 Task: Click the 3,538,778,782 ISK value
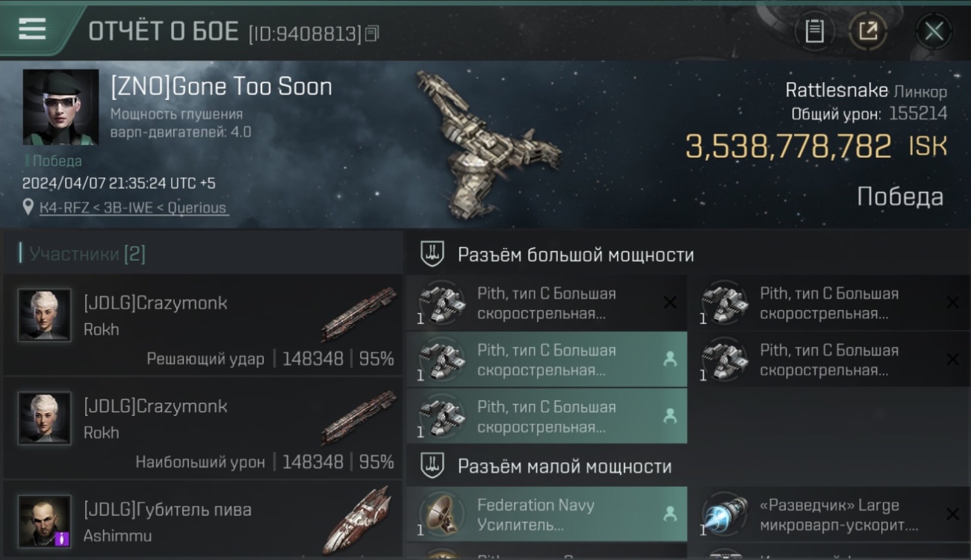click(816, 147)
